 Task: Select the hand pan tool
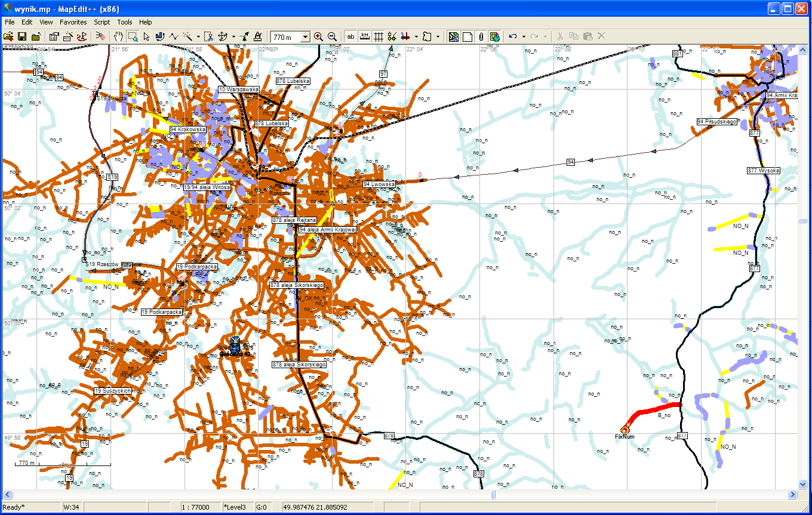pyautogui.click(x=119, y=36)
